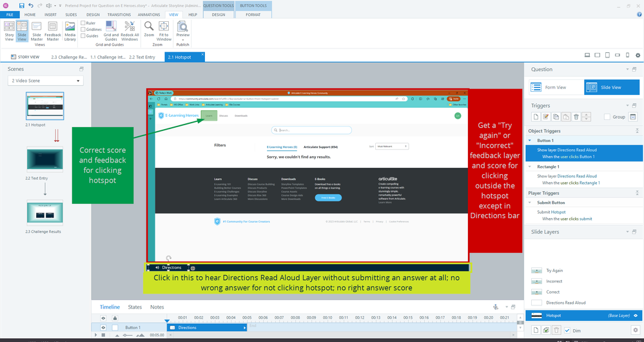Enable the Guides checkbox
Image resolution: width=644 pixels, height=342 pixels.
[83, 35]
